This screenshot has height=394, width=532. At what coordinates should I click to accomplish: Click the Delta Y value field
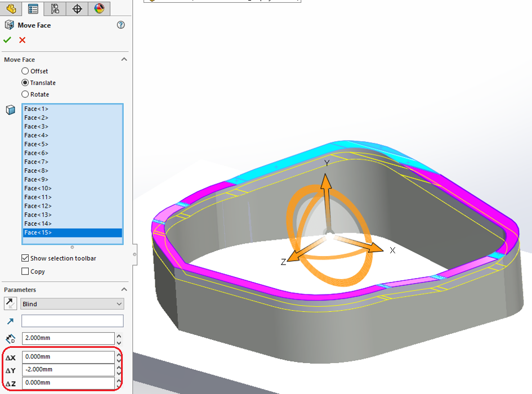pos(68,370)
